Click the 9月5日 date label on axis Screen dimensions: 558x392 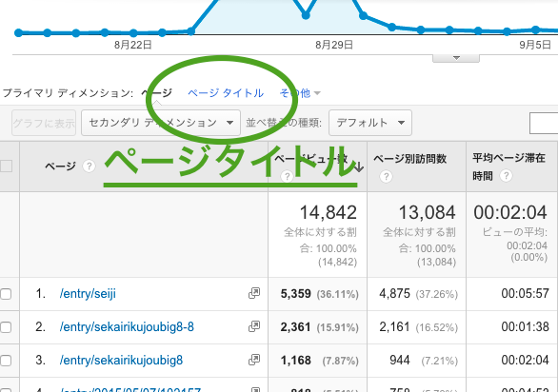pos(535,45)
